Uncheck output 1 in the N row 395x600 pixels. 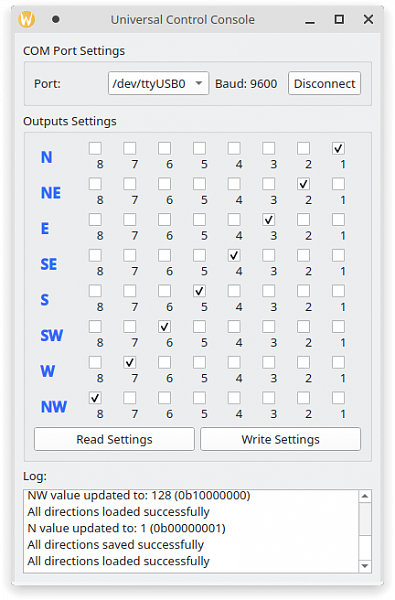pyautogui.click(x=338, y=148)
